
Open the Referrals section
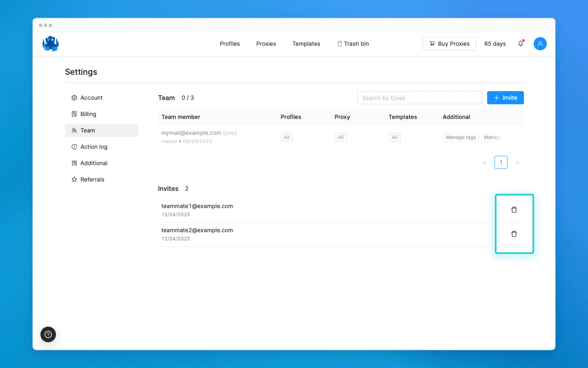102,180
